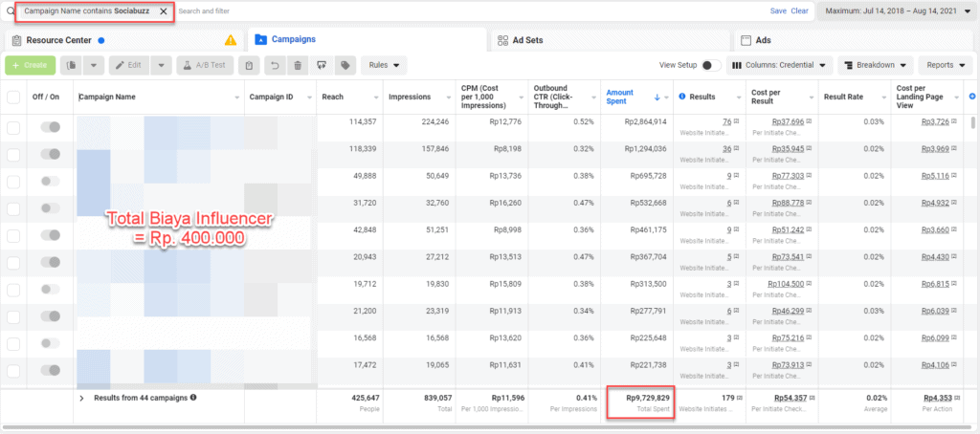Screen dimensions: 980x434
Task: Click the Save filter link
Action: click(x=778, y=11)
